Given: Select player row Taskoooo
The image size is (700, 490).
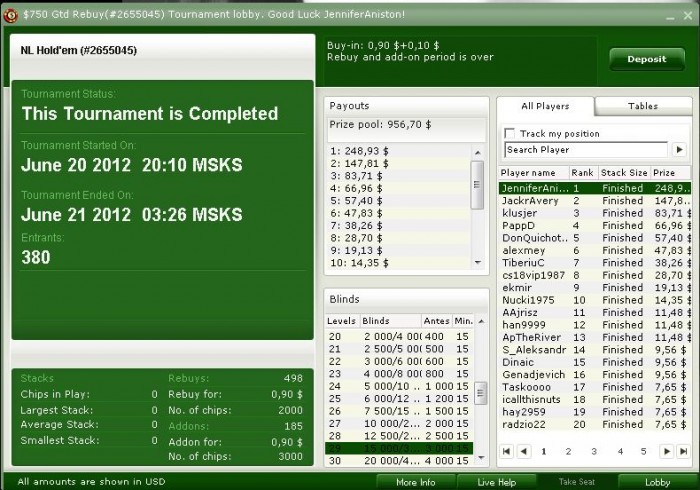Looking at the screenshot, I should [x=595, y=387].
